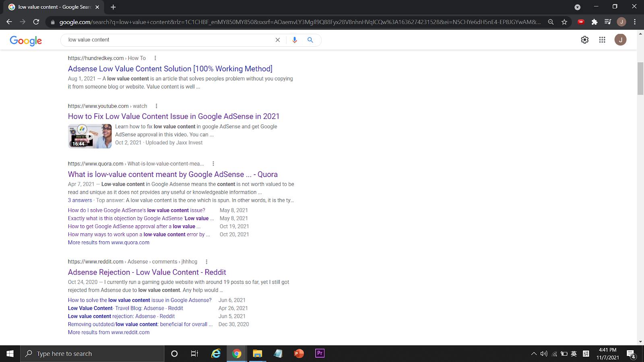
Task: Open the network Wi-Fi tray icon
Action: pos(554,354)
